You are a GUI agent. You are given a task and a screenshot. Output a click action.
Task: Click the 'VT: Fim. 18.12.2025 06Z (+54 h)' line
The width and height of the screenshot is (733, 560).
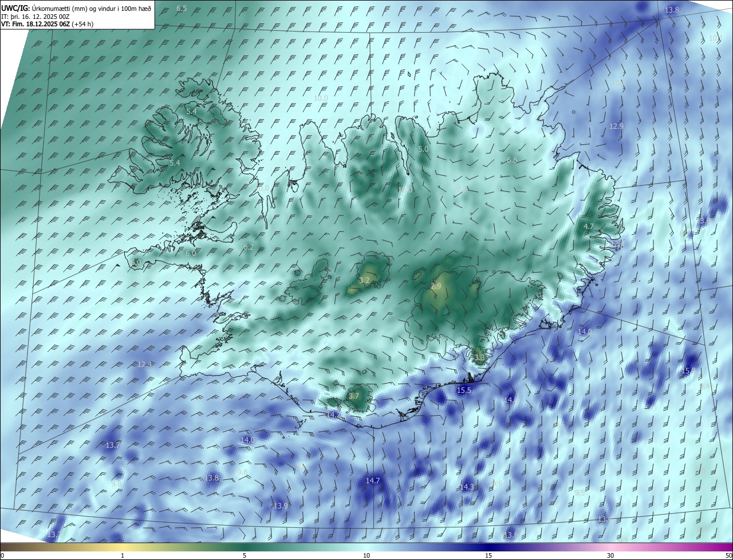point(48,25)
